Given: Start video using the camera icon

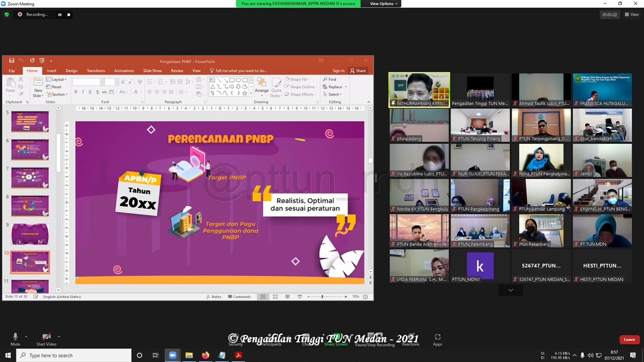Looking at the screenshot, I should (46, 337).
